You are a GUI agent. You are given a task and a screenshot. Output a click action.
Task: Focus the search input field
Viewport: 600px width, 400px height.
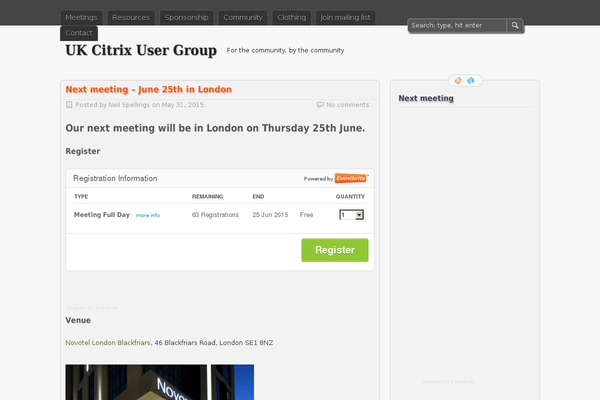click(457, 25)
